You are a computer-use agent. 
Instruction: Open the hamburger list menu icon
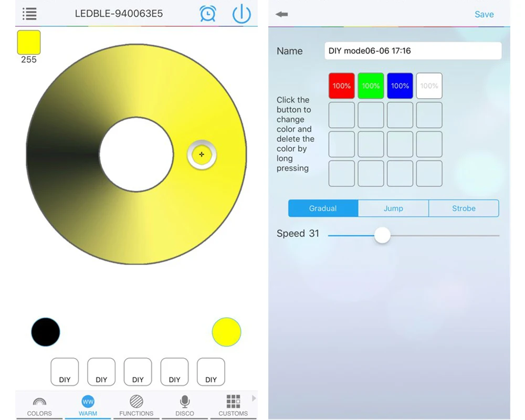click(x=29, y=14)
